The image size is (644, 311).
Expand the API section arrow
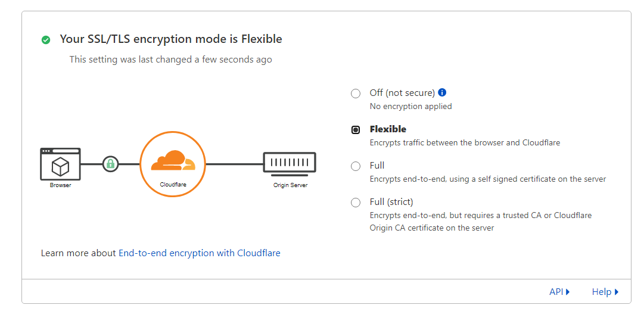coord(568,292)
